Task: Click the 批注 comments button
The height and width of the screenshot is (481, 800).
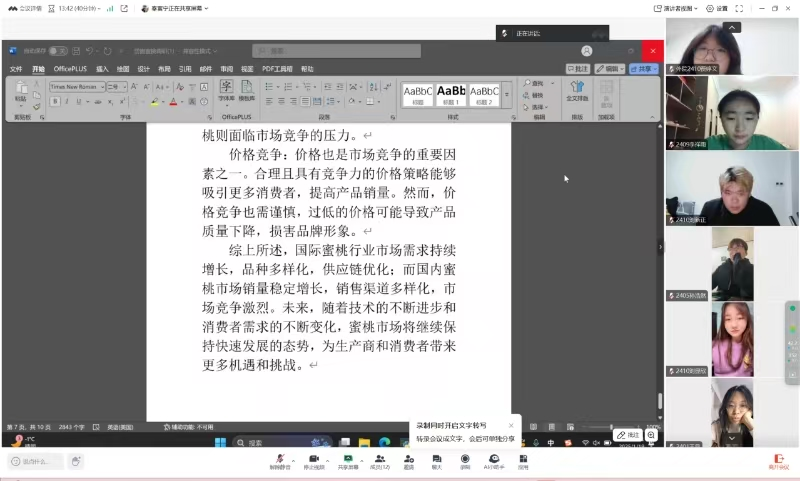Action: [578, 69]
